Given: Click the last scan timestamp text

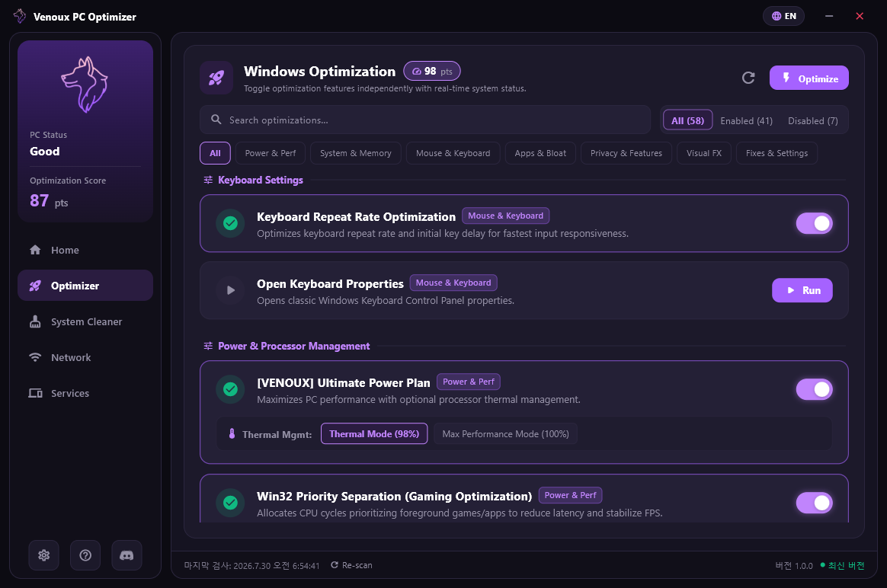Looking at the screenshot, I should (251, 565).
